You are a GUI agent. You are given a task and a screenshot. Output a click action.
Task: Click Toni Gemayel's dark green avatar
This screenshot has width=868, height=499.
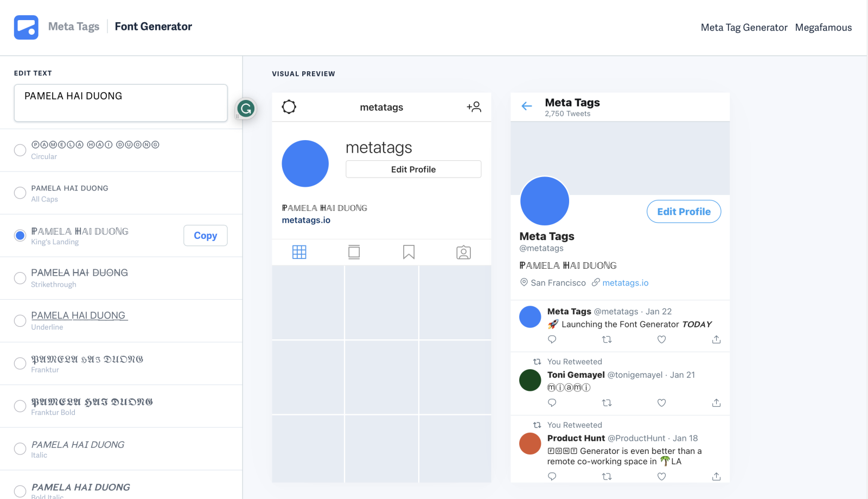530,380
